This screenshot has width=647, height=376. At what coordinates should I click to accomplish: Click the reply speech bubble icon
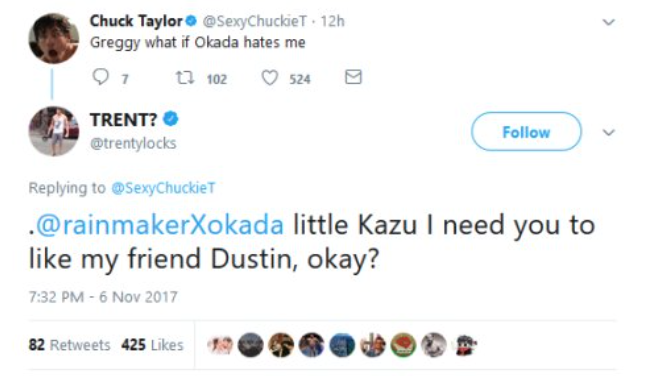coord(100,77)
